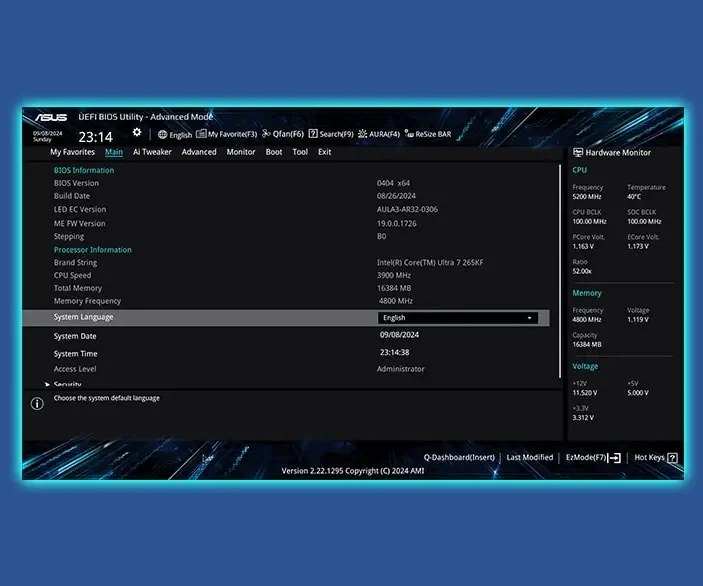This screenshot has height=586, width=703.
Task: Click the BIOS Information section heading
Action: coord(84,170)
